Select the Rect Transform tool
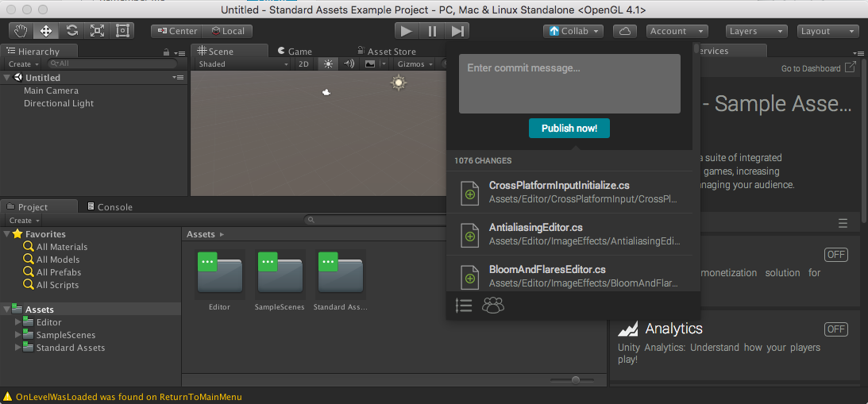 [x=122, y=31]
